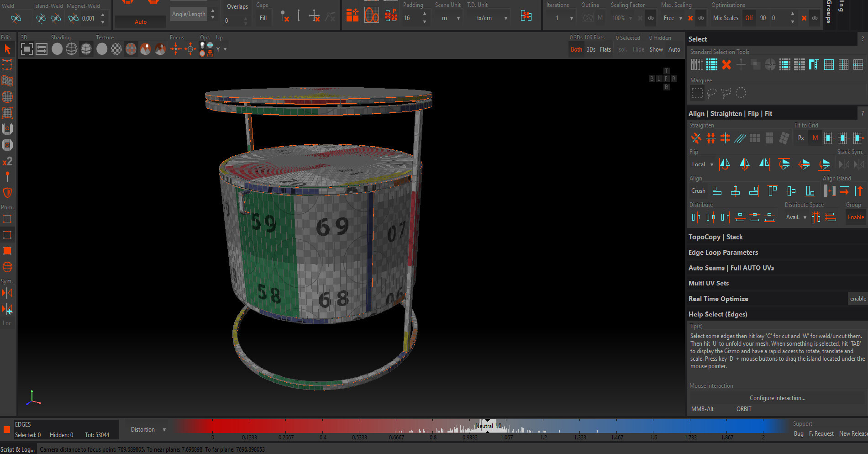Choose the checker texture sphere icon
Screen dimensions: 868x454
116,49
